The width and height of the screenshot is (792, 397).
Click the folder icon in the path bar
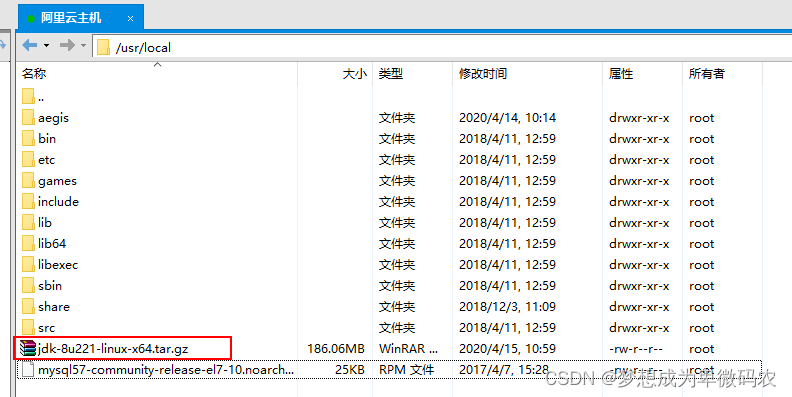click(x=104, y=47)
